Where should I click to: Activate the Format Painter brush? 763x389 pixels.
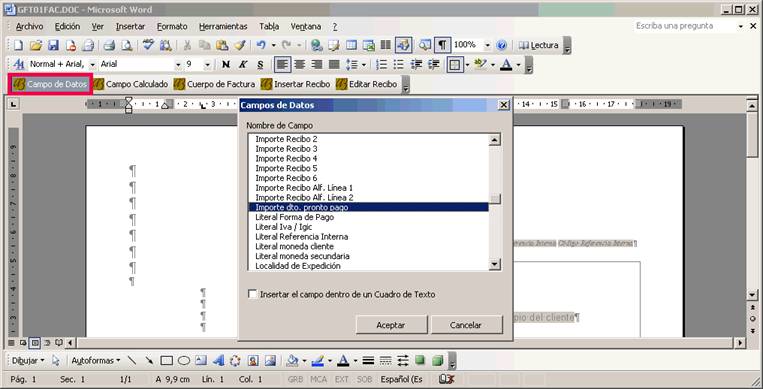239,45
